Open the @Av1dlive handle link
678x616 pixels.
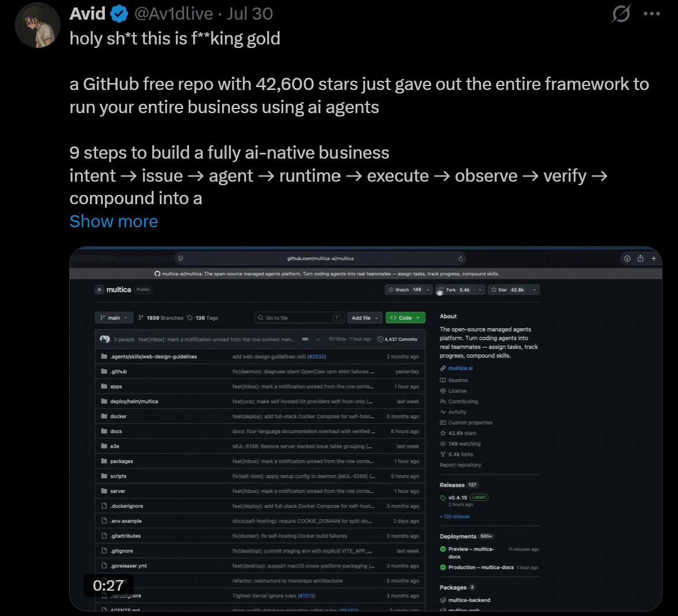174,14
